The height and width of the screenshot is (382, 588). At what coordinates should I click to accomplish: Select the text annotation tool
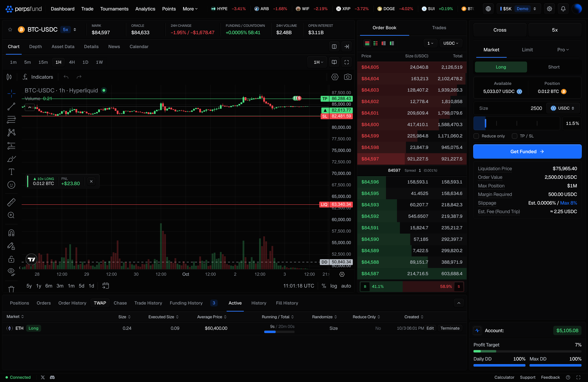click(11, 172)
